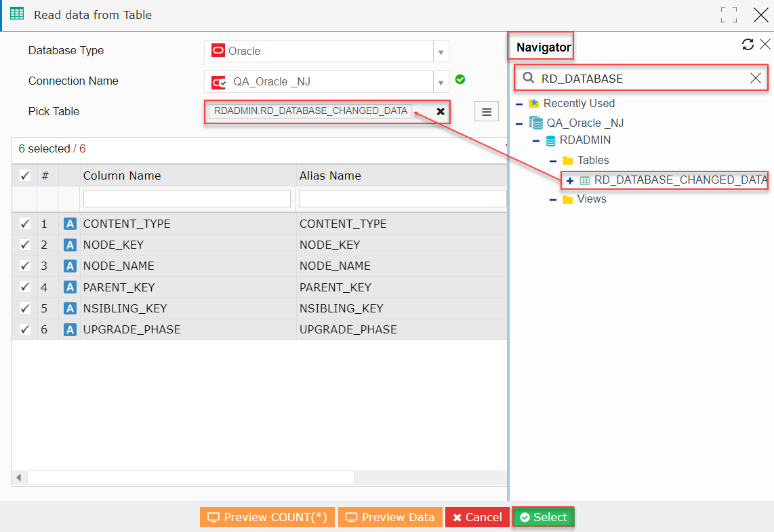The width and height of the screenshot is (774, 532).
Task: Clear the RD_DATABASE search text
Action: pyautogui.click(x=756, y=77)
